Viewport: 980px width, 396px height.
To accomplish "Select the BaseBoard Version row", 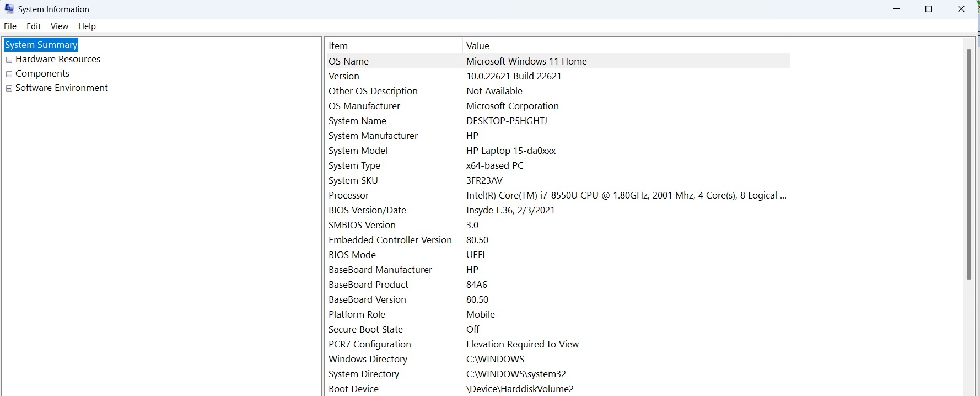I will [x=557, y=299].
